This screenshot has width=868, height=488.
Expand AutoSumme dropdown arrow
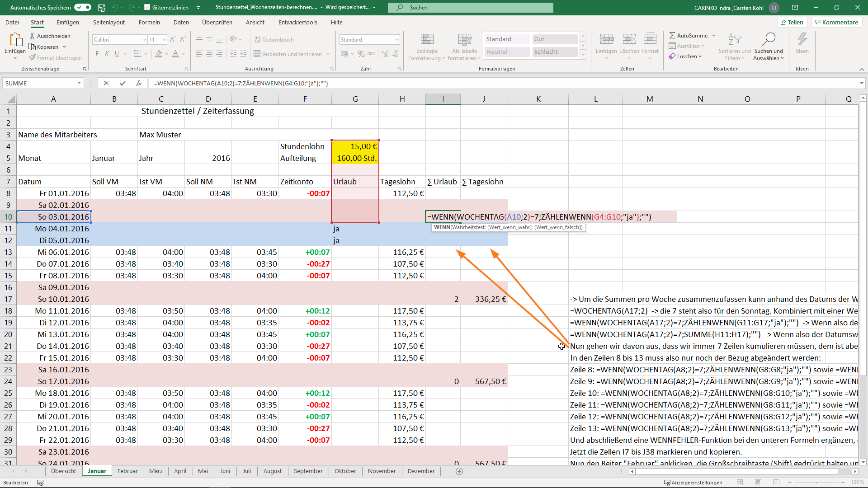click(713, 36)
